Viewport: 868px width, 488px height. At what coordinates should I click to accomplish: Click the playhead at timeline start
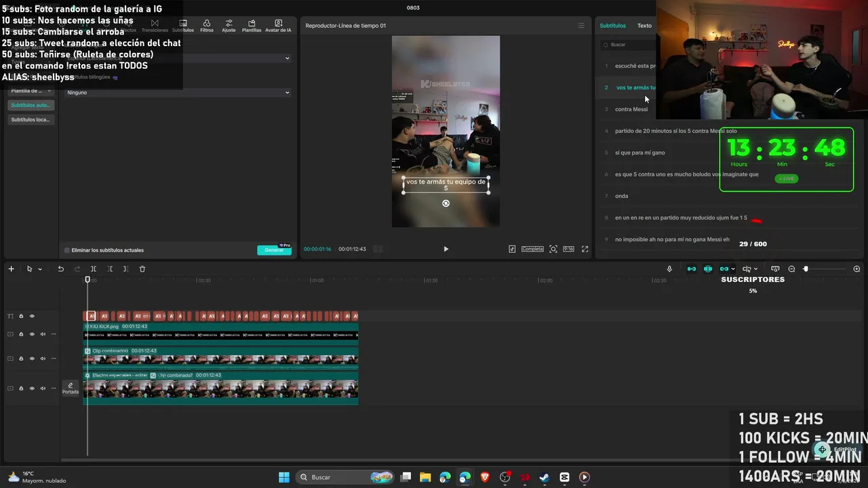(x=87, y=280)
